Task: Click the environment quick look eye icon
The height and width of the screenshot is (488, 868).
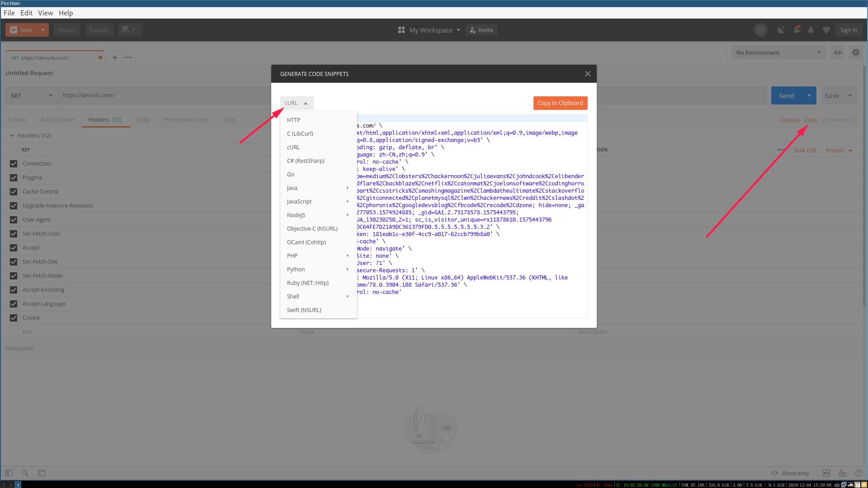Action: pos(838,52)
